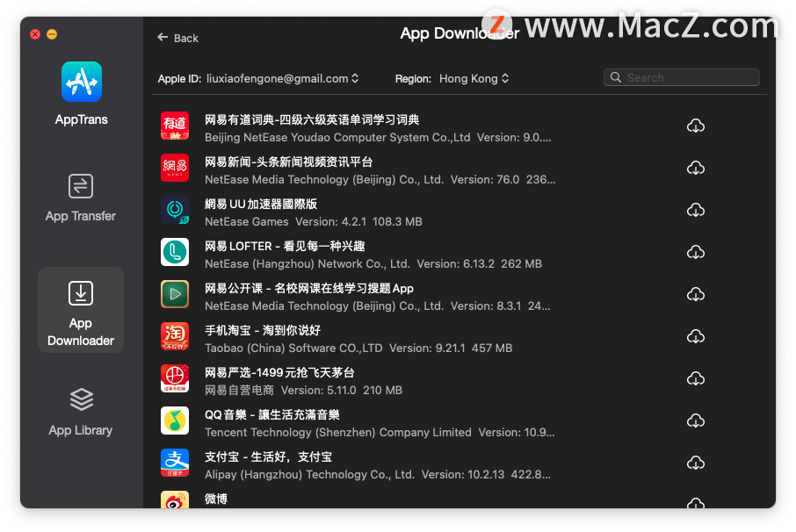This screenshot has width=796, height=532.
Task: Click the Taobao app icon
Action: [x=175, y=336]
